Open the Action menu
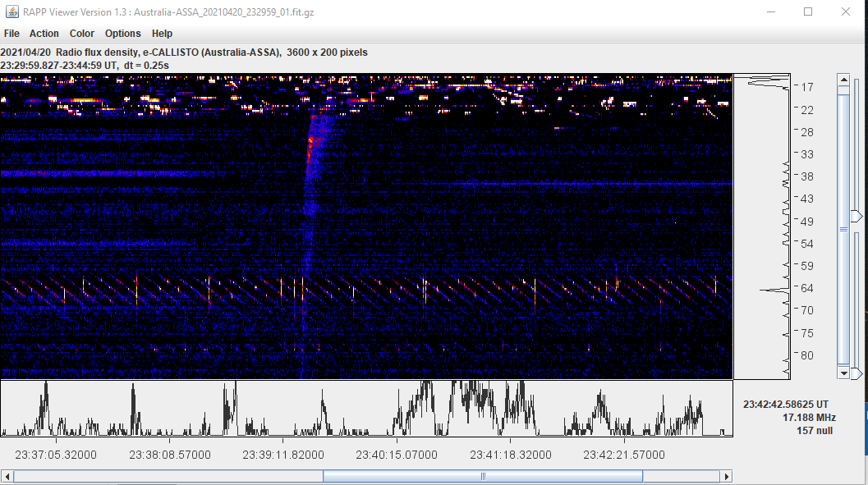 pos(44,34)
